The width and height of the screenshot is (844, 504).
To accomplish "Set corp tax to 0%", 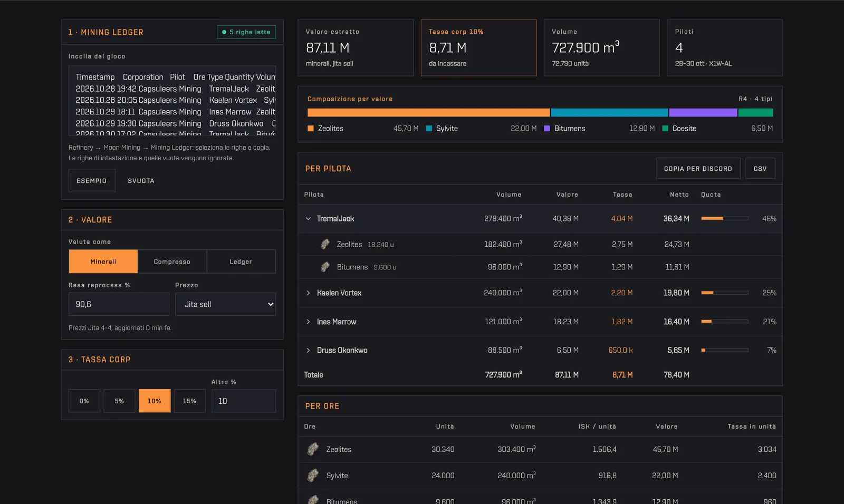I will 84,401.
